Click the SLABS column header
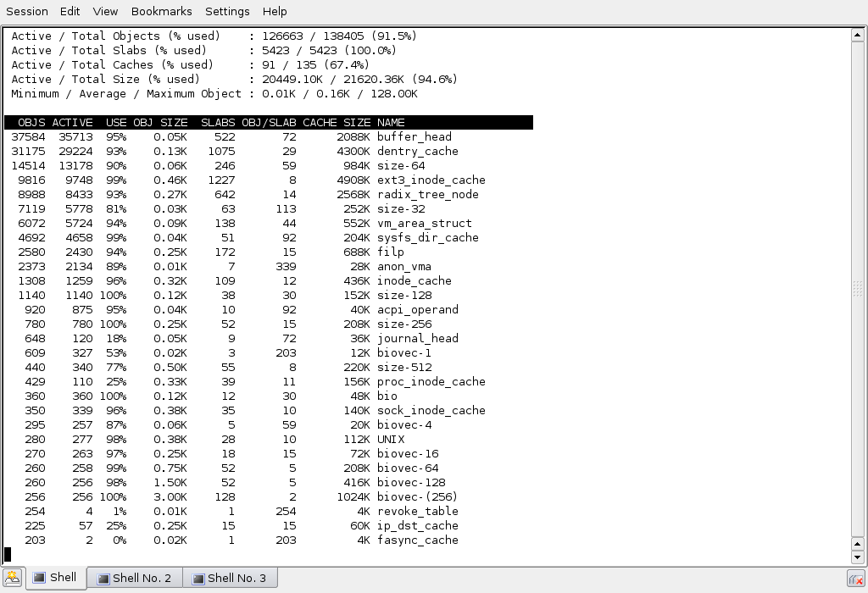The width and height of the screenshot is (868, 593). [218, 122]
